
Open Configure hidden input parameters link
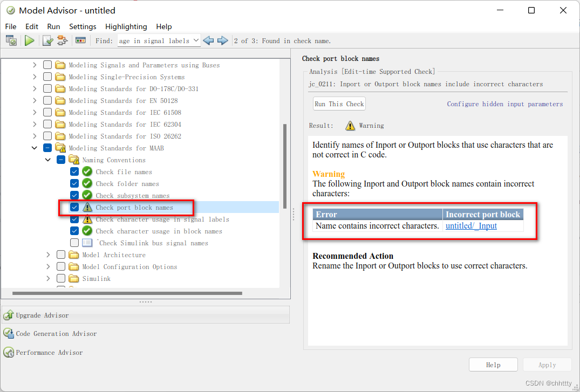coord(505,104)
